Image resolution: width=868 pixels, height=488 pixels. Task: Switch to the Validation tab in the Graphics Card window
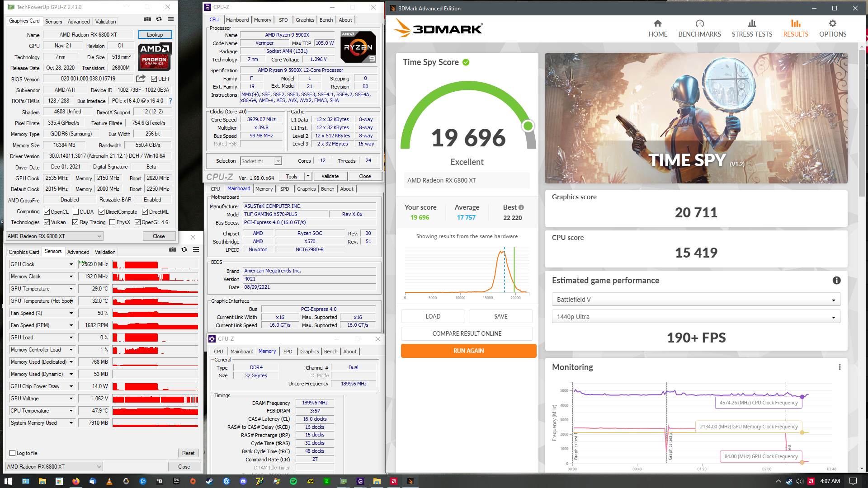[105, 22]
